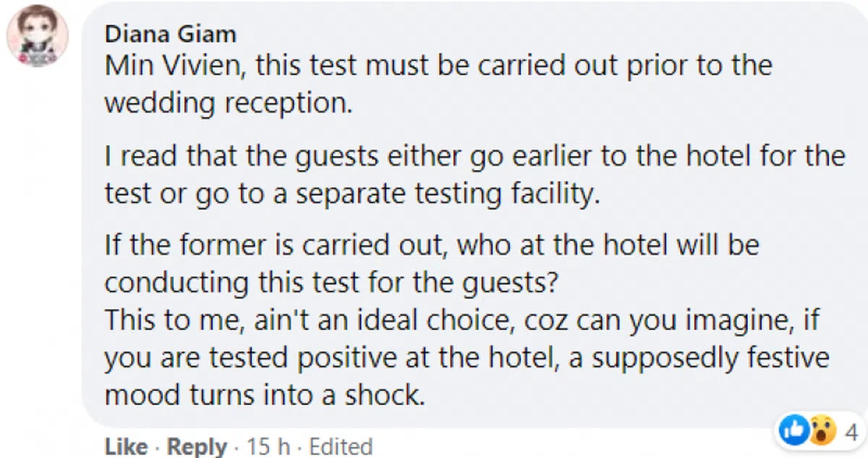This screenshot has height=458, width=868.
Task: Click the paragraph starting 'I read that'
Action: 475,157
